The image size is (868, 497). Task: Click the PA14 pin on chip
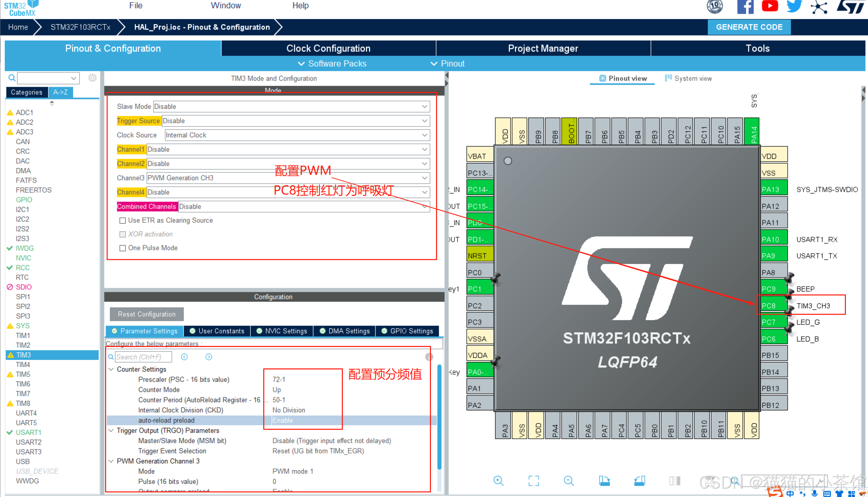(x=752, y=131)
